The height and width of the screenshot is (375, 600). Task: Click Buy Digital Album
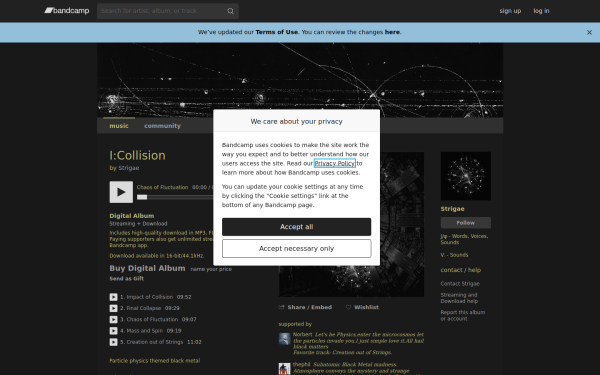coord(147,268)
